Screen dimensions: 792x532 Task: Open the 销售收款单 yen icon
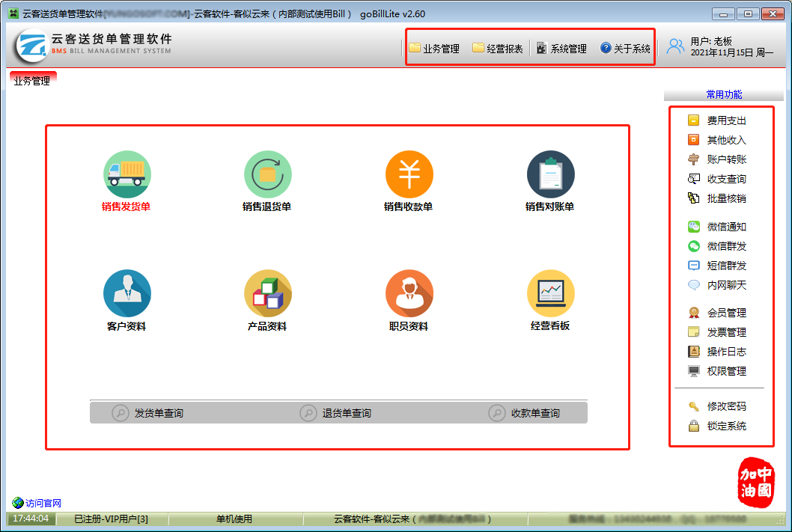409,174
